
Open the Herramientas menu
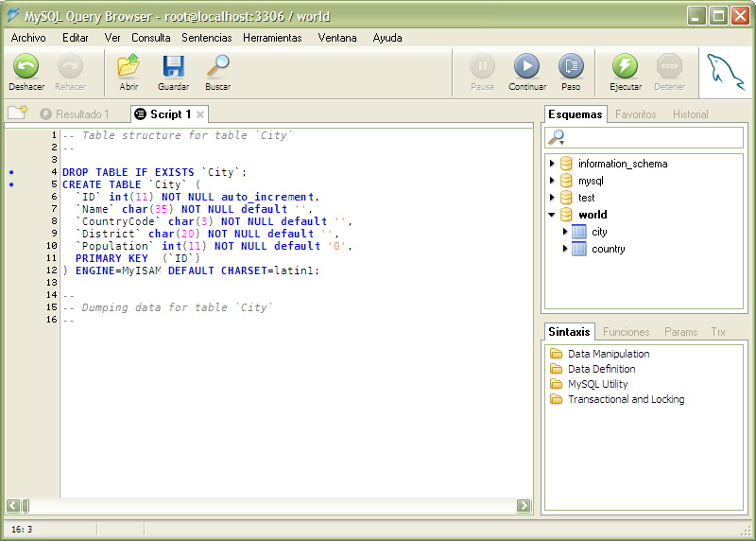272,38
